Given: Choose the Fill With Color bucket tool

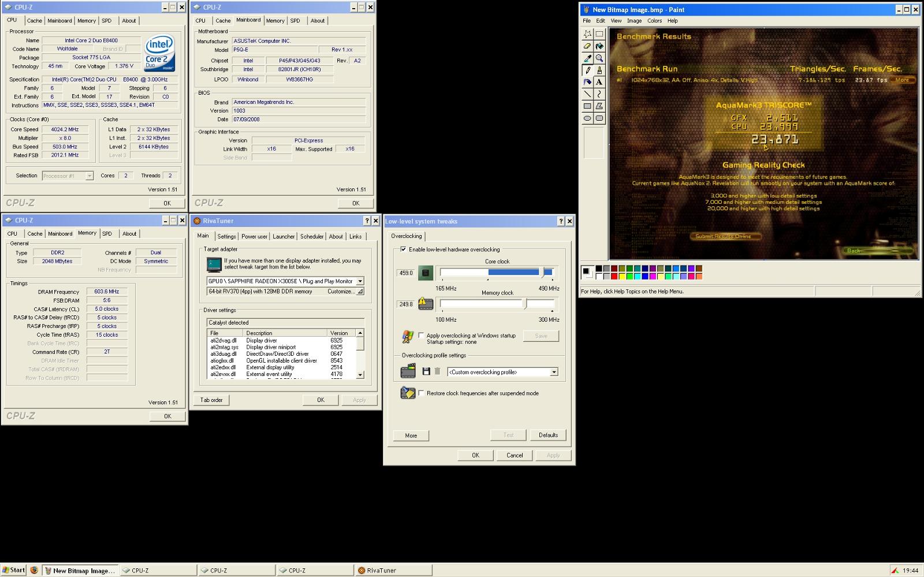Looking at the screenshot, I should [599, 46].
